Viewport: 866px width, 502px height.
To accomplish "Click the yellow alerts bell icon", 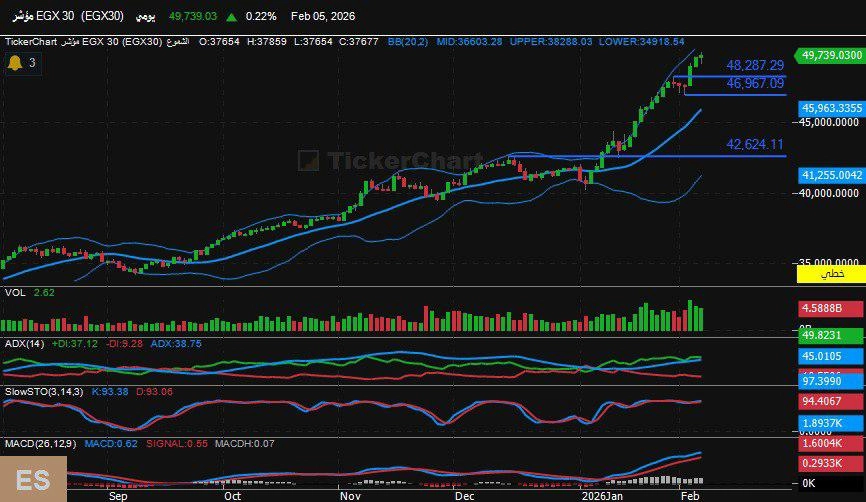I will 15,63.
